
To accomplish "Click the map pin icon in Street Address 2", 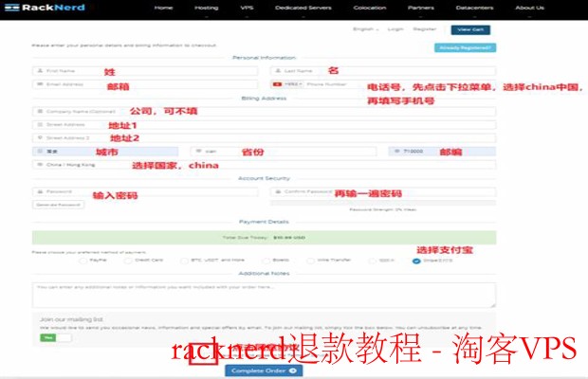I will pyautogui.click(x=40, y=138).
